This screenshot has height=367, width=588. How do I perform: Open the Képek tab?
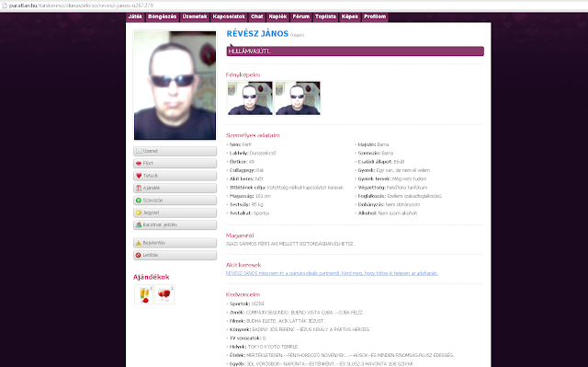pyautogui.click(x=350, y=17)
